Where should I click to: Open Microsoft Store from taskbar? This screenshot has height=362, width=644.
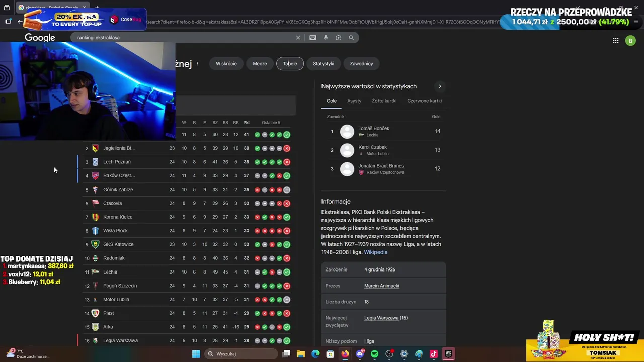click(330, 354)
